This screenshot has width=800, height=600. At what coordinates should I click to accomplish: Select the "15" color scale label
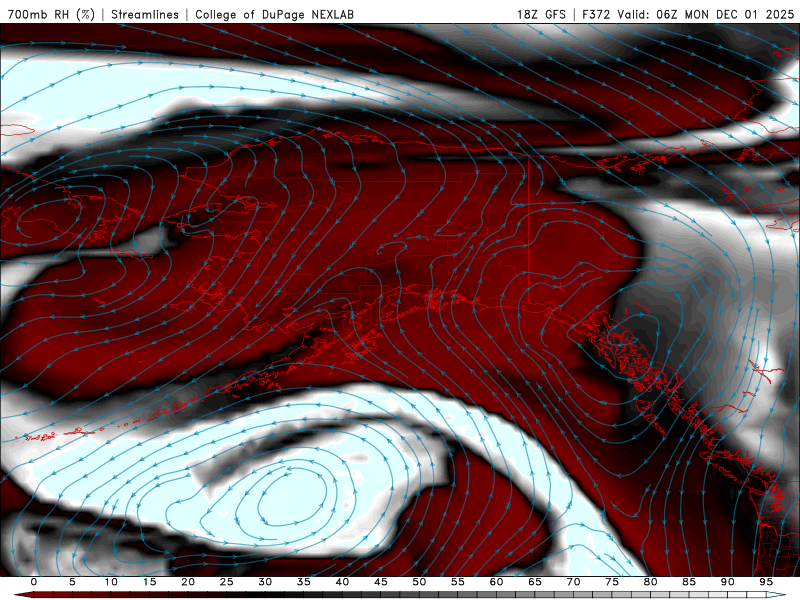pyautogui.click(x=149, y=582)
